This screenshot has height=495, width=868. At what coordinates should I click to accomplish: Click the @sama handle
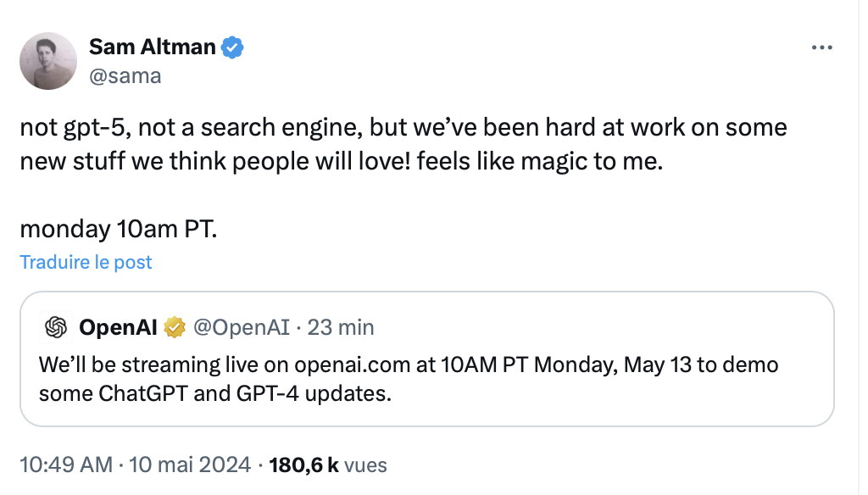125,76
